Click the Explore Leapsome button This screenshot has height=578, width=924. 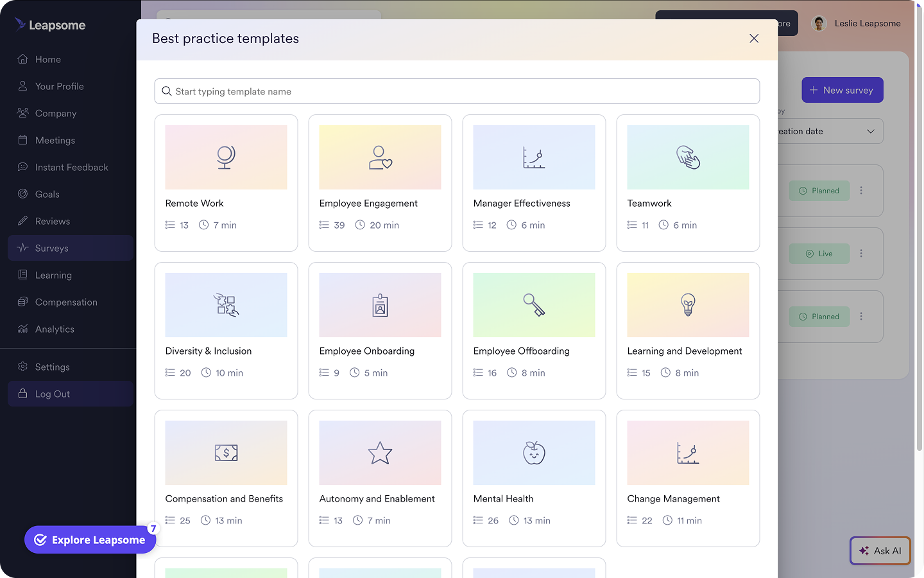(x=90, y=540)
